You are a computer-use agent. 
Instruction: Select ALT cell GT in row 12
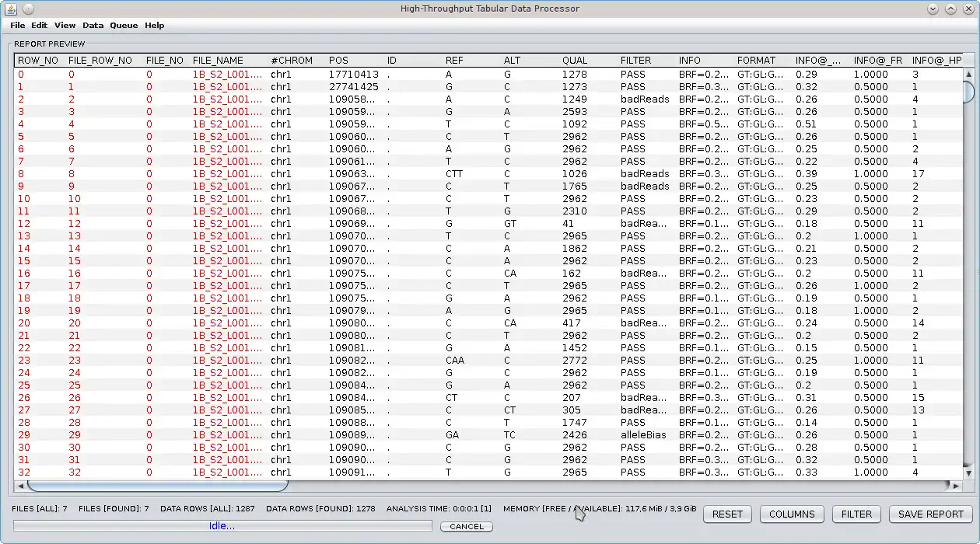point(529,224)
